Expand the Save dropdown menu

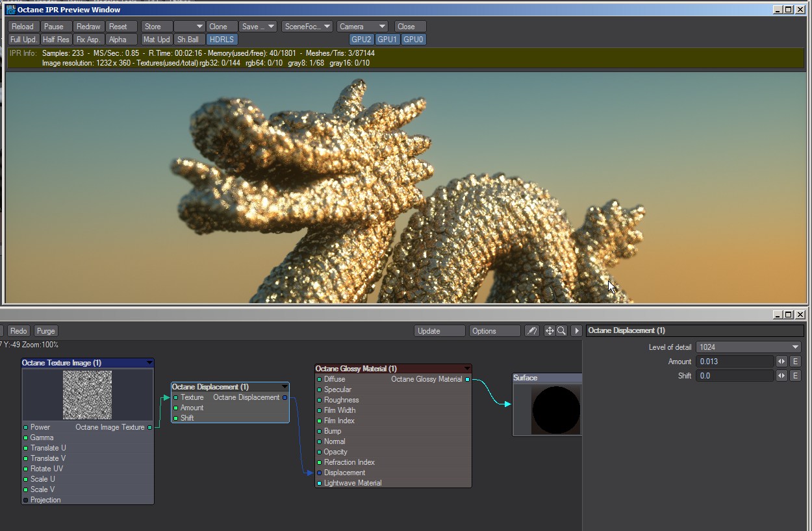(x=258, y=27)
